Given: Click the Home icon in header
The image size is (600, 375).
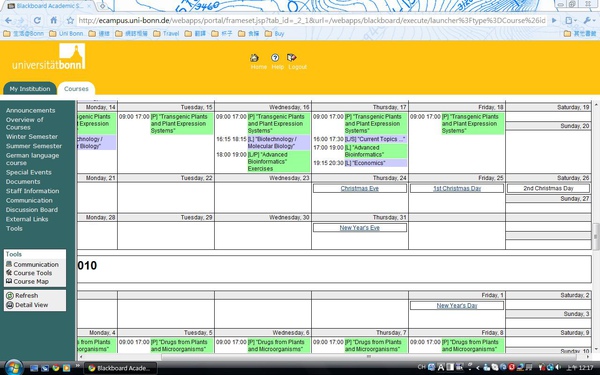Looking at the screenshot, I should coord(254,58).
